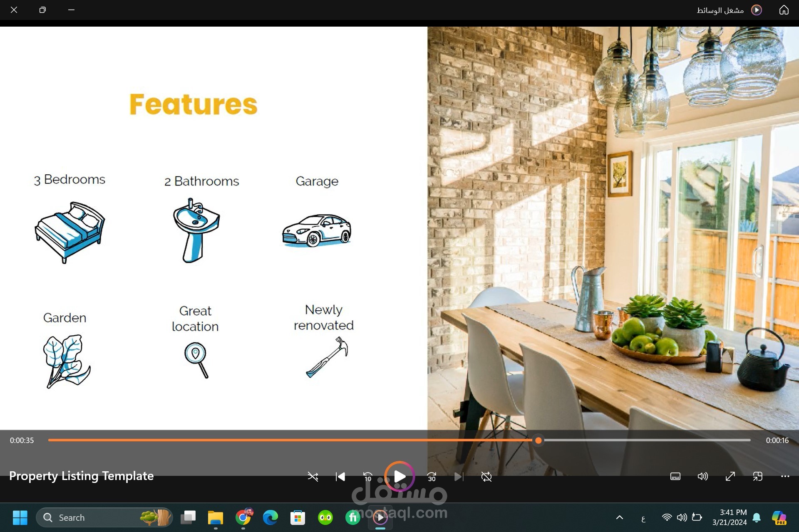Skip back 10 seconds
The height and width of the screenshot is (532, 799).
pyautogui.click(x=367, y=477)
